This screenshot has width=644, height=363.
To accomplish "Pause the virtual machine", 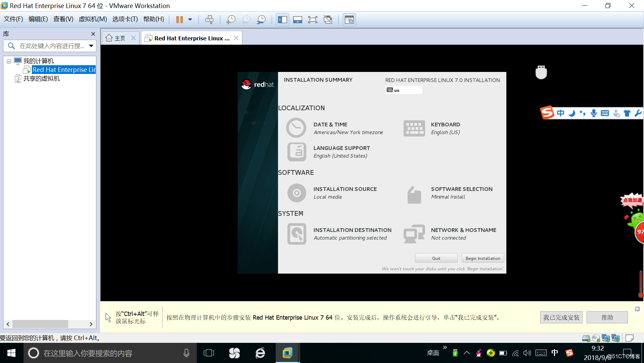I will [x=180, y=19].
